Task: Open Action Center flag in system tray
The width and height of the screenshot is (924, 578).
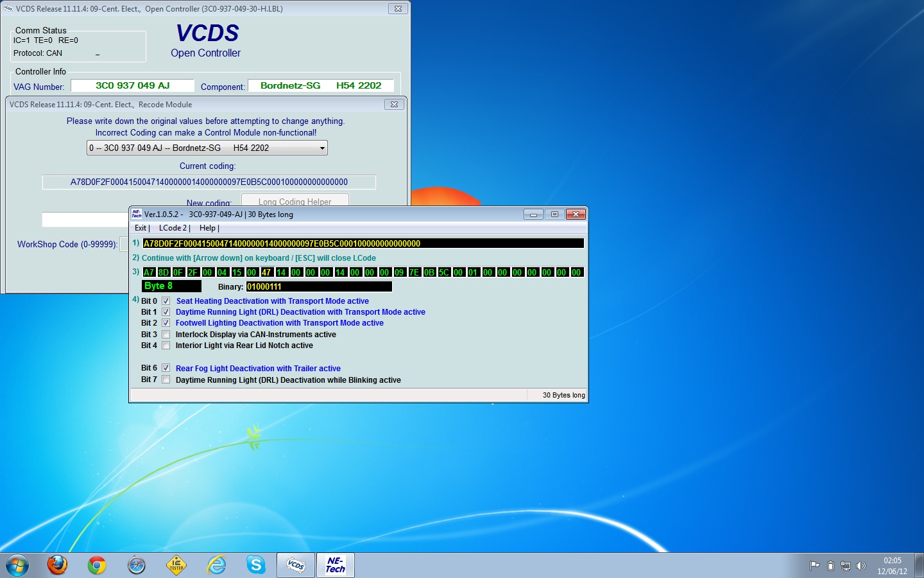Action: click(x=815, y=566)
